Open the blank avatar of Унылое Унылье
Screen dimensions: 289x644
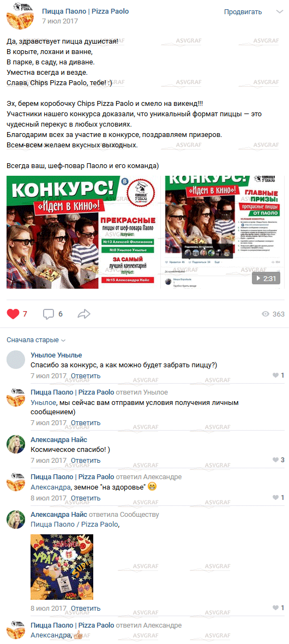(16, 360)
